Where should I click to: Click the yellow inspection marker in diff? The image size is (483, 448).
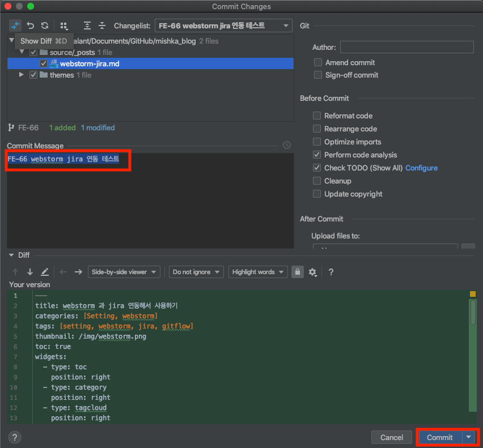(473, 294)
